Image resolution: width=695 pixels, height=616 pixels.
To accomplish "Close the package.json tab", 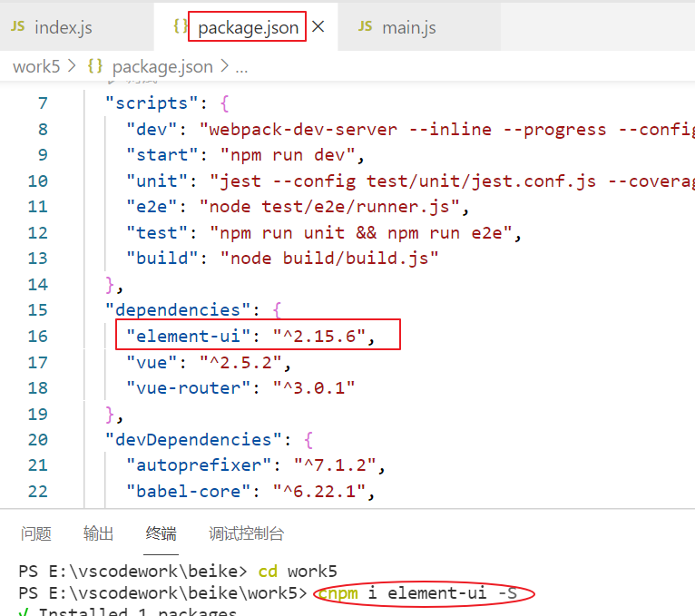I will (x=318, y=27).
